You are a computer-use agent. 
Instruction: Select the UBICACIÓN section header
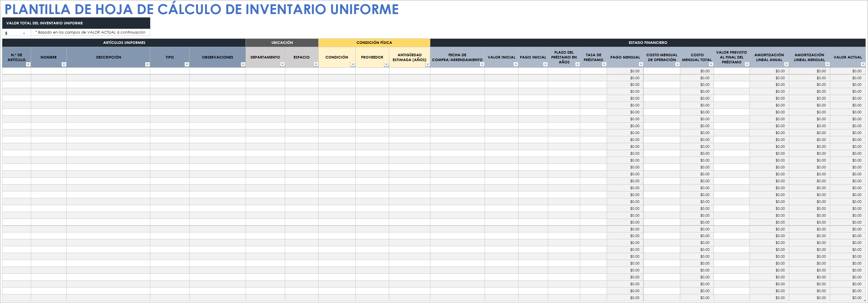point(282,43)
